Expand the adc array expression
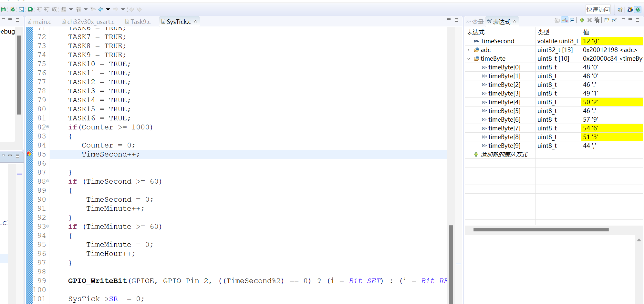The image size is (644, 304). (469, 50)
